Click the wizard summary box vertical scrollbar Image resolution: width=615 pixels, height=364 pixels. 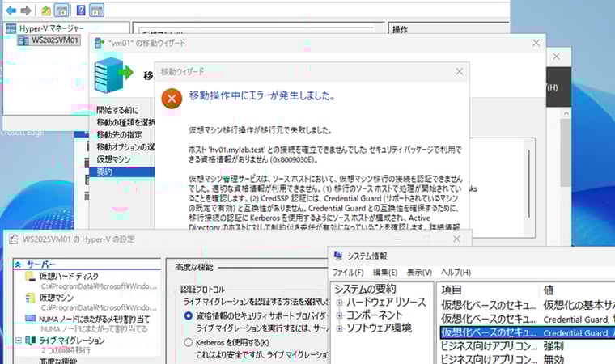click(529, 184)
